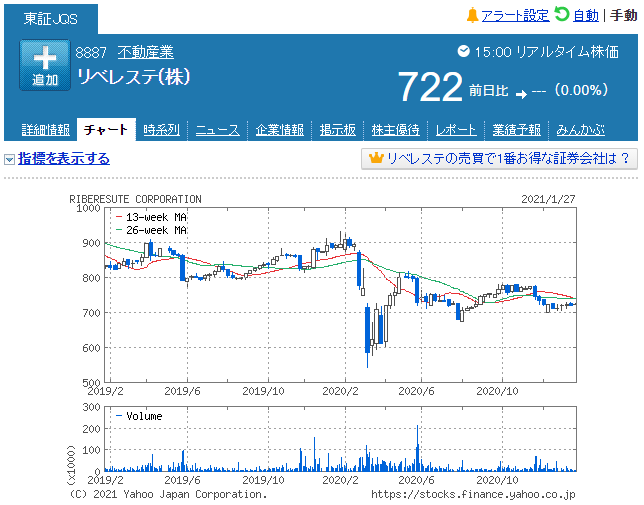Click the リアルタイム株価 label
644x505 pixels.
pos(567,52)
